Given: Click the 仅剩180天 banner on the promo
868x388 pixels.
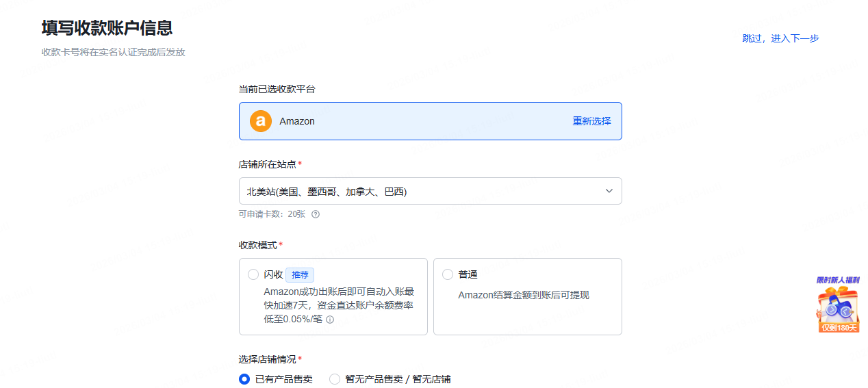Looking at the screenshot, I should (x=838, y=328).
